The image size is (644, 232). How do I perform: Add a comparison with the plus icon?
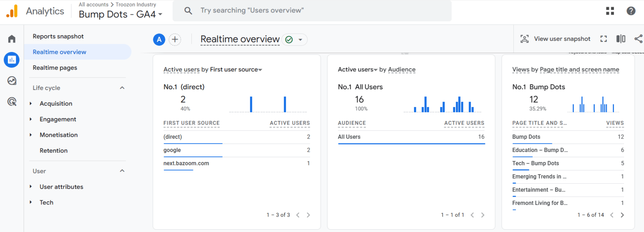pos(175,40)
